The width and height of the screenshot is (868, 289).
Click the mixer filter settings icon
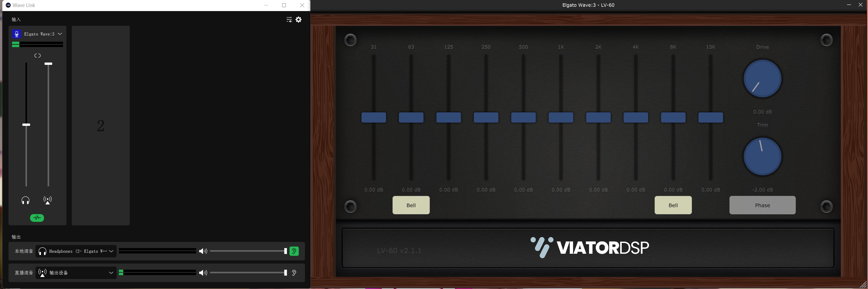(x=289, y=20)
